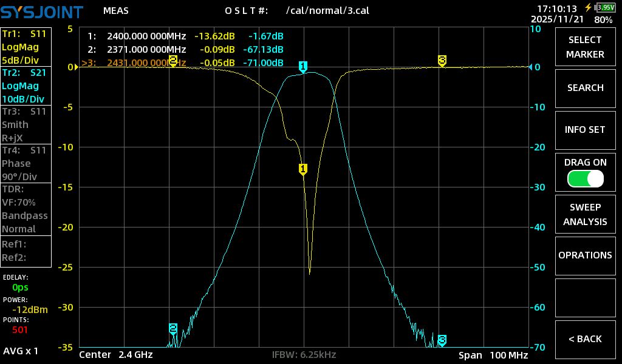Image resolution: width=622 pixels, height=364 pixels.
Task: Open the OPRATIONS menu
Action: pyautogui.click(x=585, y=255)
